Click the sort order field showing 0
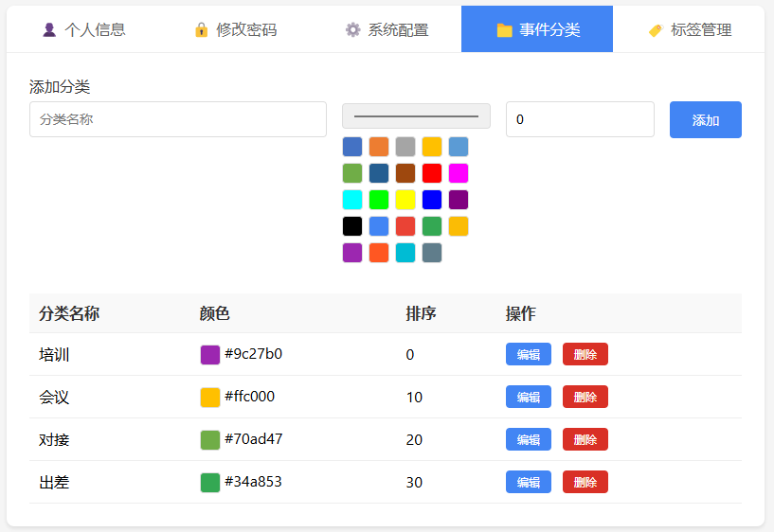This screenshot has width=774, height=532. 580,119
